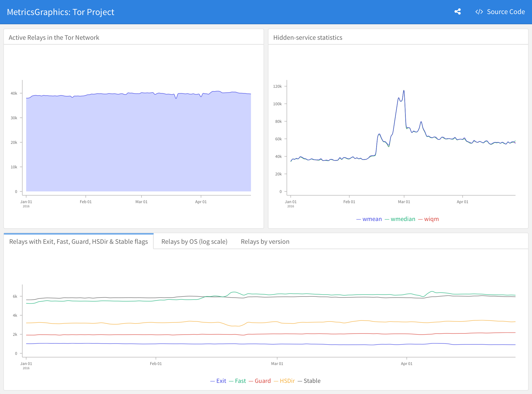Click the Apr 01 tick on the flags chart
This screenshot has width=532, height=394.
tap(407, 363)
